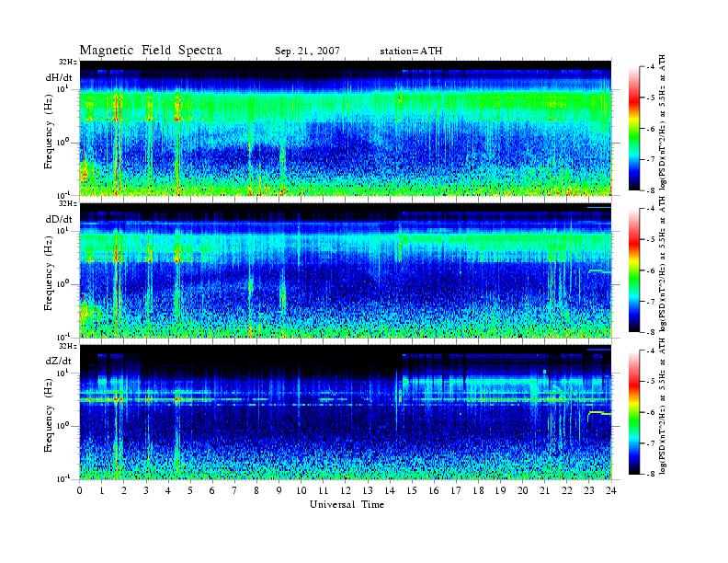Click the dZ/dt spectrogram plot
This screenshot has width=728, height=563.
pyautogui.click(x=346, y=412)
